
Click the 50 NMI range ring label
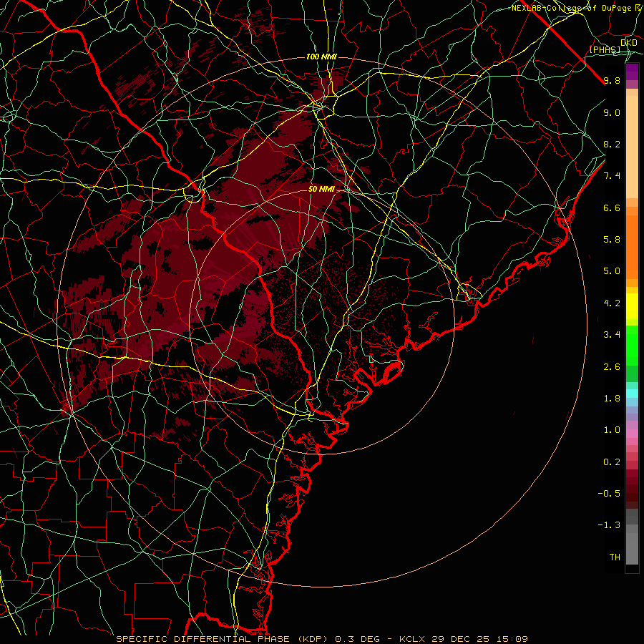coord(321,189)
